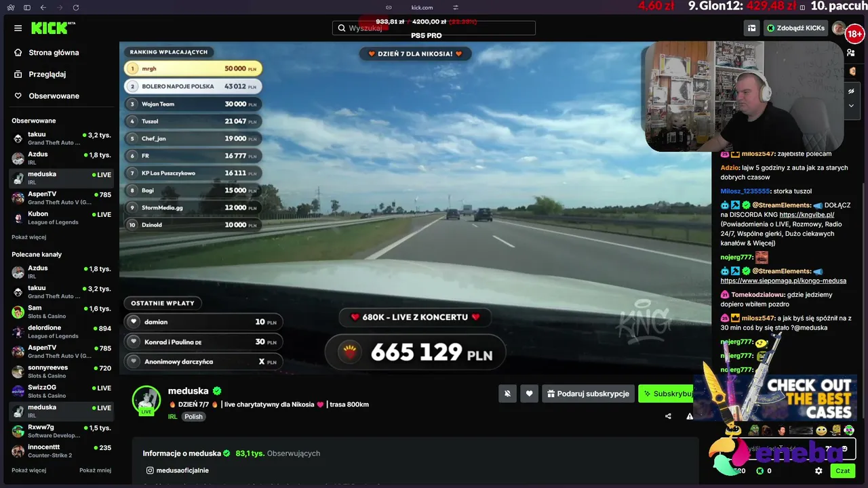Screen dimensions: 868x488
Task: Click Milosz_1235555 username in chat
Action: (x=745, y=191)
